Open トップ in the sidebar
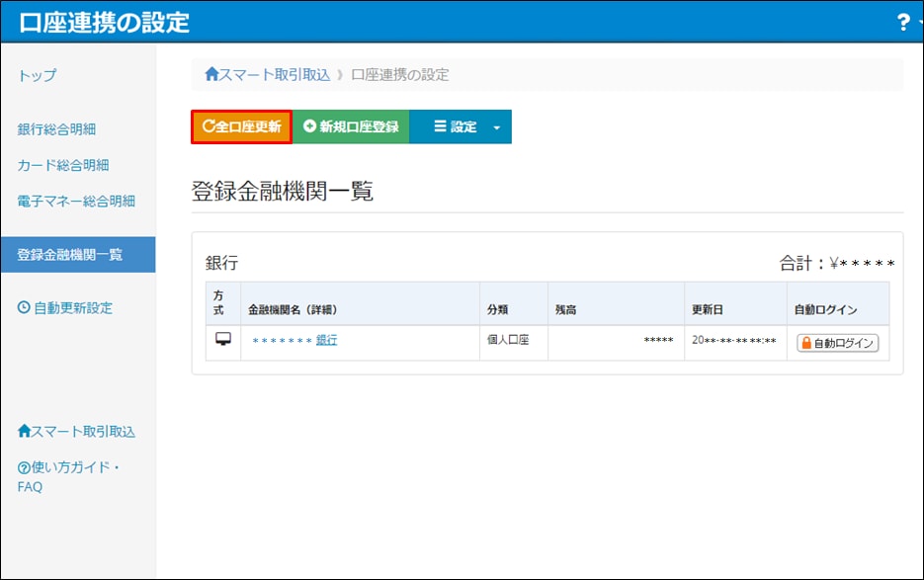This screenshot has height=580, width=924. pyautogui.click(x=38, y=75)
